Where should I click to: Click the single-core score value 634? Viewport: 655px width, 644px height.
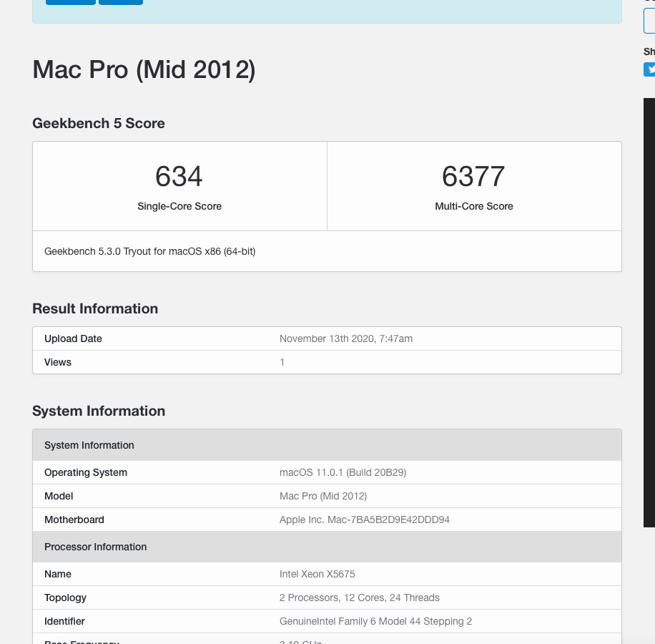click(x=179, y=176)
